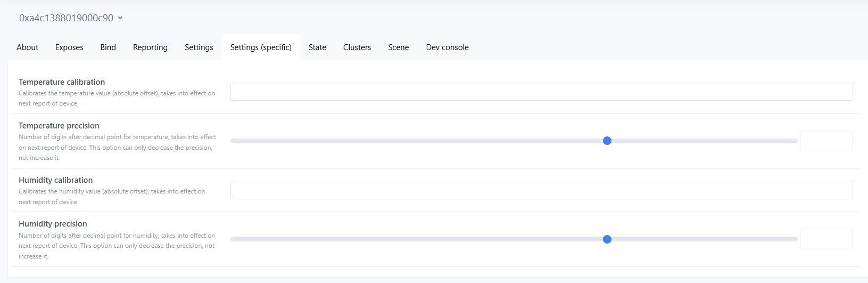Open the Dev console tab
The height and width of the screenshot is (283, 868).
coord(448,47)
